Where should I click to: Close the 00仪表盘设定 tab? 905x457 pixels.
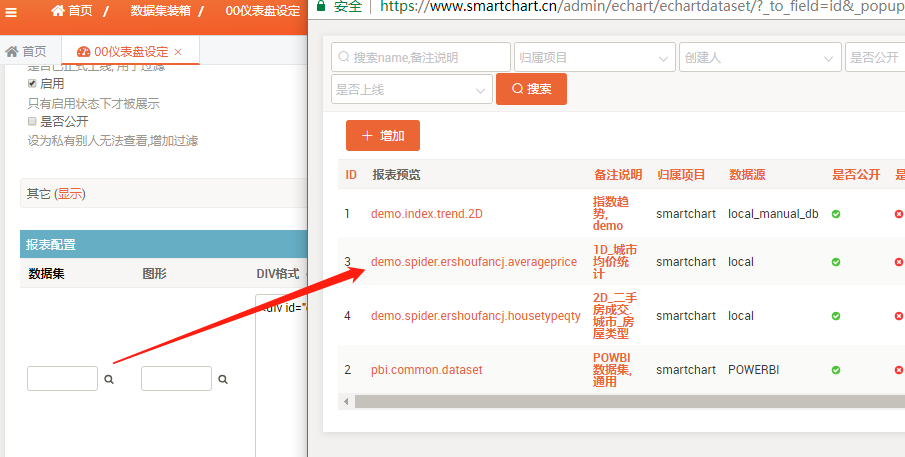178,51
